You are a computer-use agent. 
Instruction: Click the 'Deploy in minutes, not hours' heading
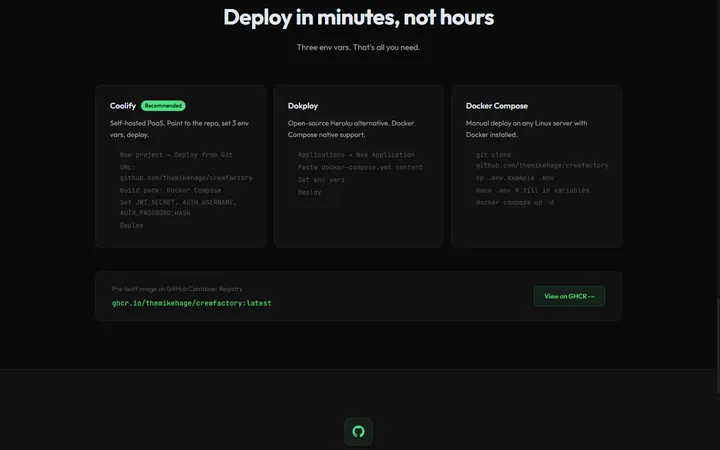click(358, 17)
